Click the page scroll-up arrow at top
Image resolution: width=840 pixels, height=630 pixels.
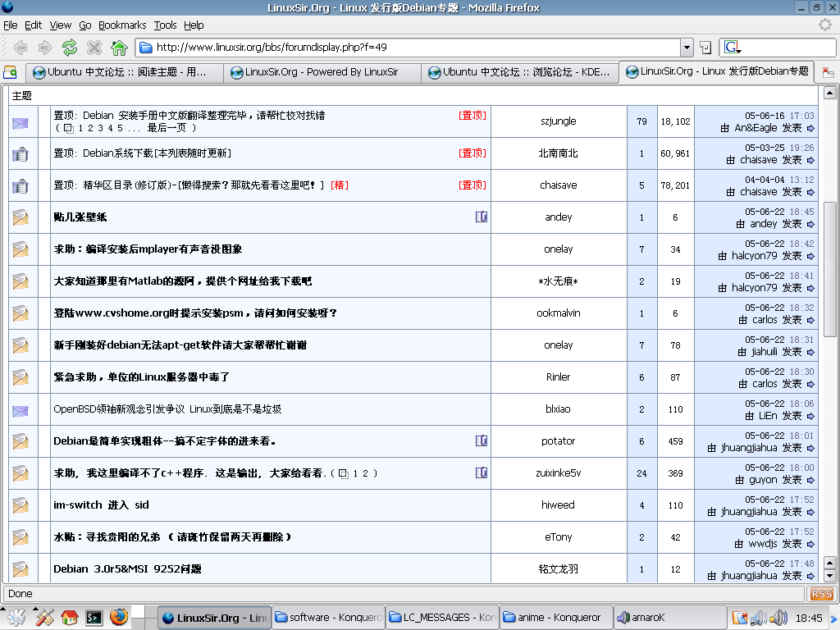pos(830,94)
